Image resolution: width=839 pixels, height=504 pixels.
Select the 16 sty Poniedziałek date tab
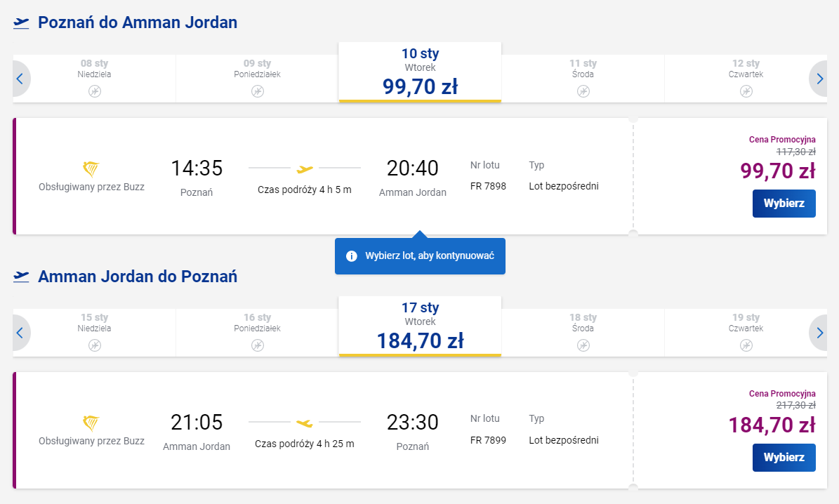point(258,329)
